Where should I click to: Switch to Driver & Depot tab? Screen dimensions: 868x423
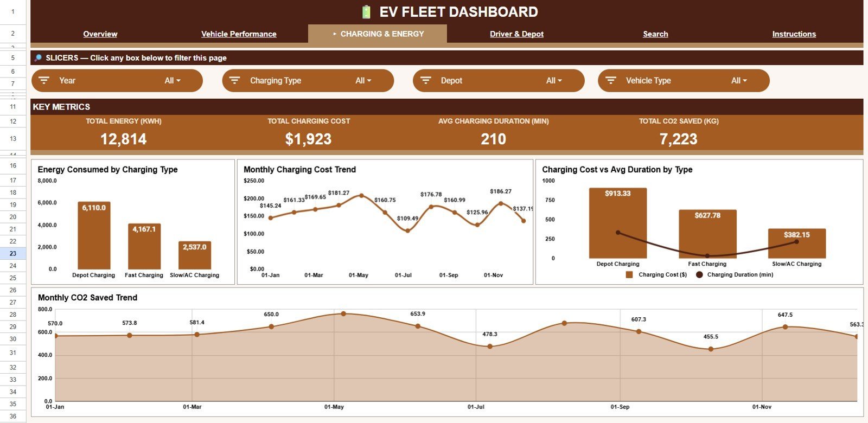(x=516, y=34)
